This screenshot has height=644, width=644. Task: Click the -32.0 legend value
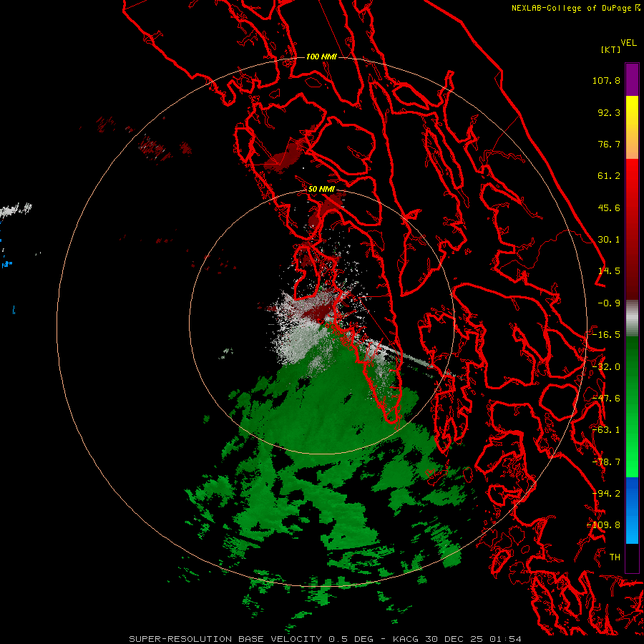pyautogui.click(x=606, y=367)
